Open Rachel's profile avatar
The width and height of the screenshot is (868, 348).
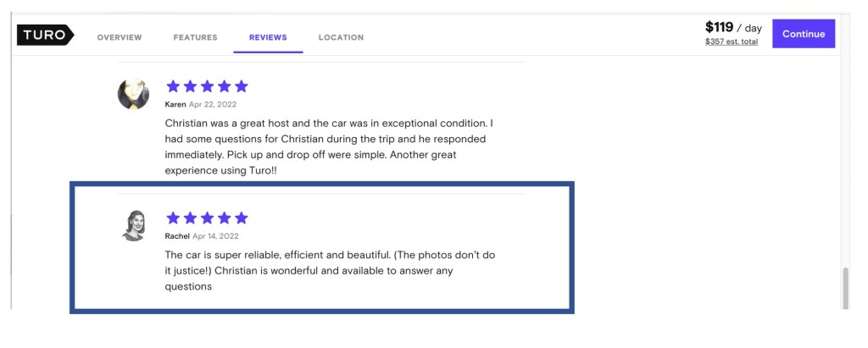click(133, 225)
